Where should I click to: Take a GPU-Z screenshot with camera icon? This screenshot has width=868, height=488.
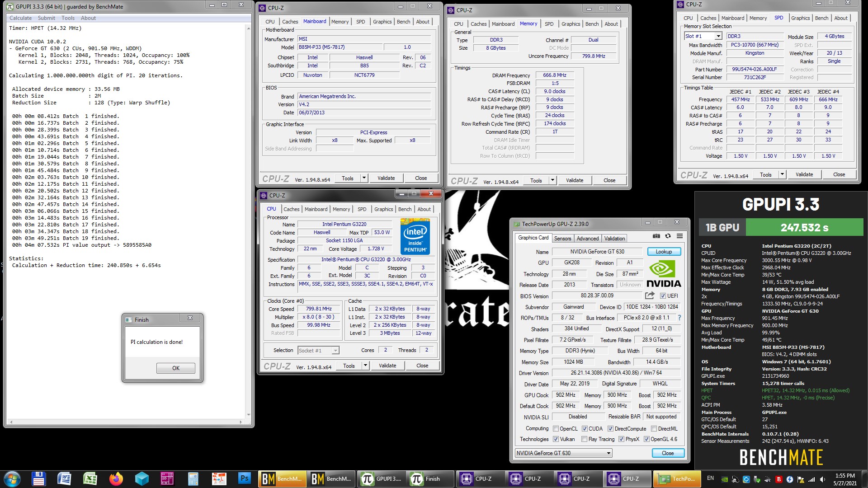[x=656, y=236]
